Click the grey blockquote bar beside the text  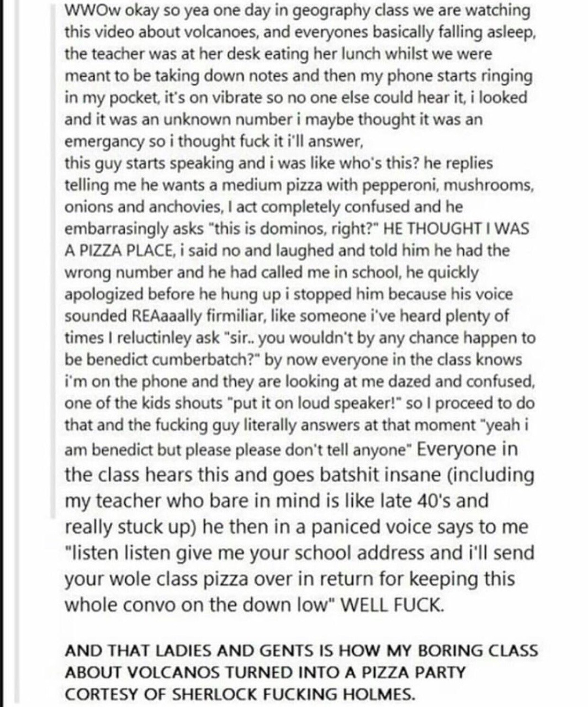52,258
